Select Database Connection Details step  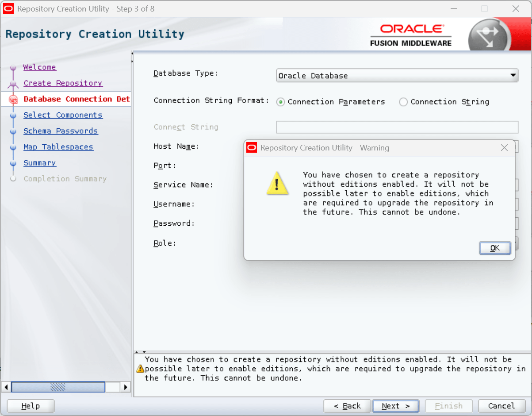pyautogui.click(x=77, y=99)
